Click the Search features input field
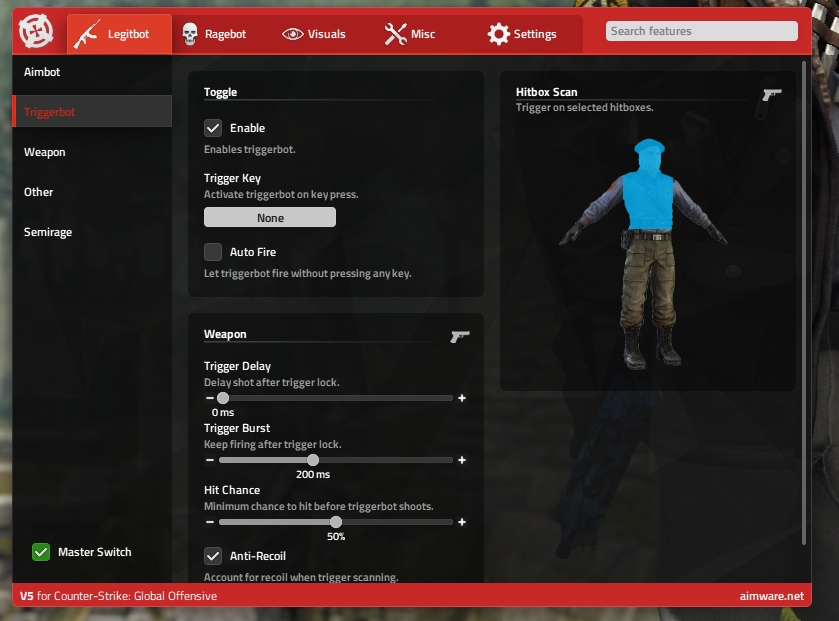Viewport: 839px width, 621px height. [x=700, y=31]
